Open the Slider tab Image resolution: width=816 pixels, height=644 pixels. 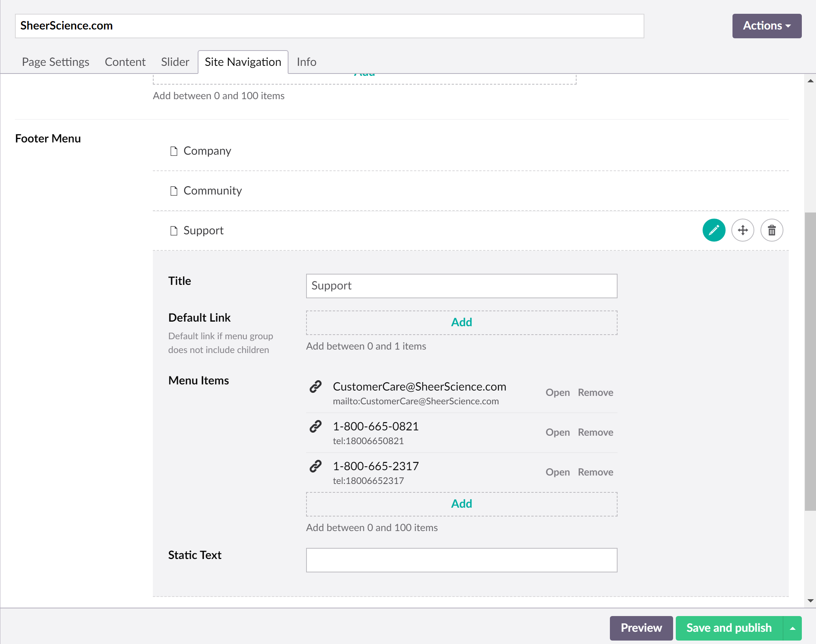pos(175,62)
